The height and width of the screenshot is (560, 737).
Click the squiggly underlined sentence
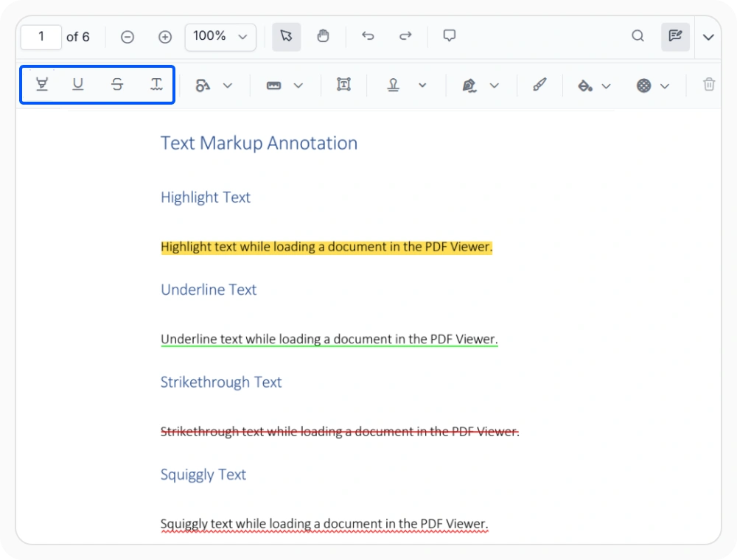pyautogui.click(x=324, y=524)
